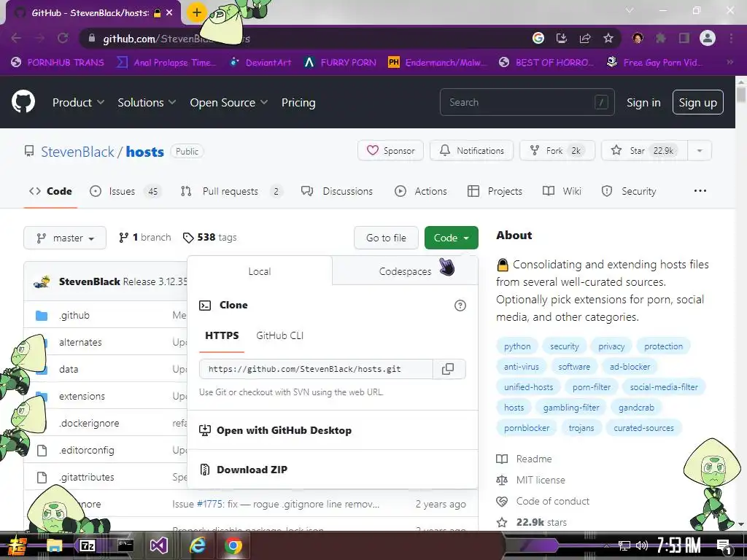Open File Explorer from the taskbar
The image size is (747, 560).
(54, 545)
